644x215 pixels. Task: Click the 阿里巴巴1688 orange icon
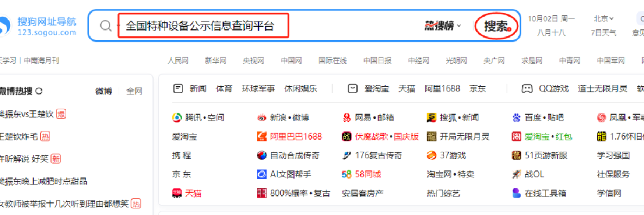click(x=262, y=137)
